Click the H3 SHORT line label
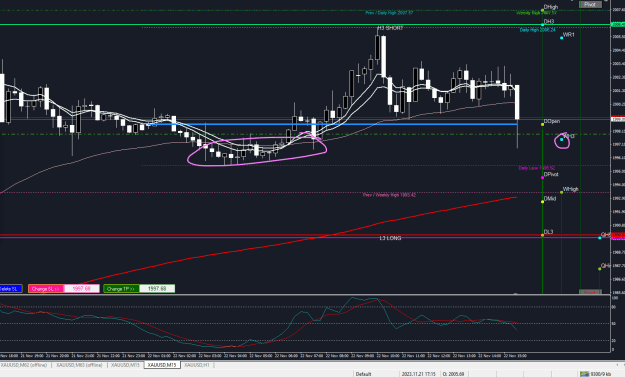The image size is (625, 377). pos(390,28)
